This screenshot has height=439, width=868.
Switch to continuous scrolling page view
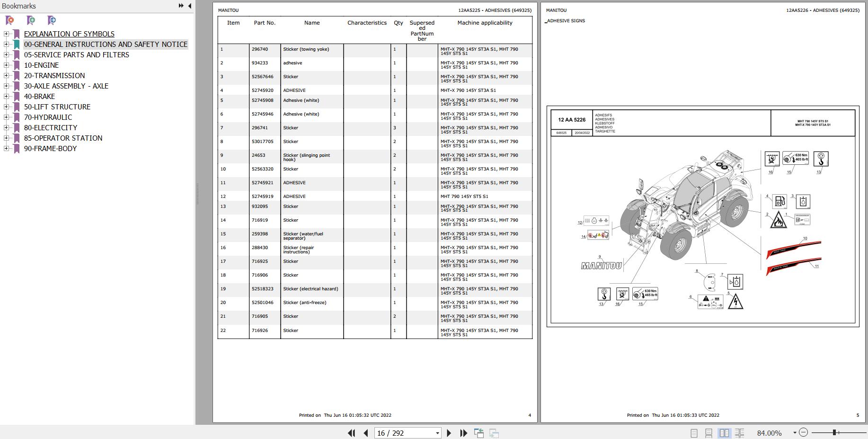coord(709,433)
